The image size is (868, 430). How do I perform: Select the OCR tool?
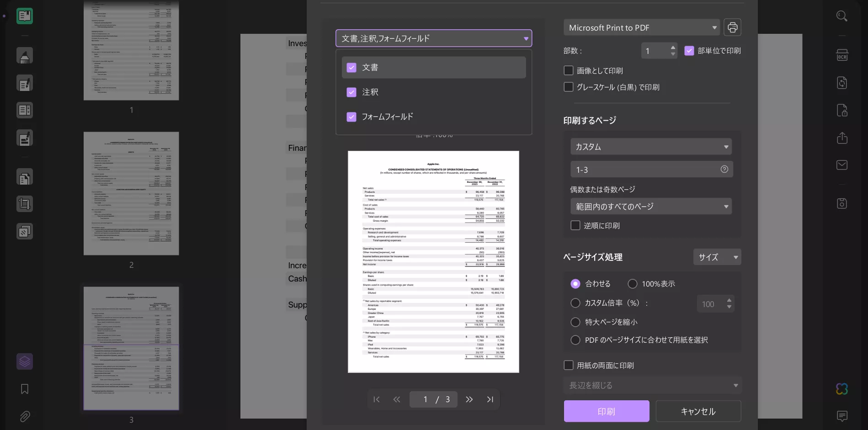tap(841, 55)
